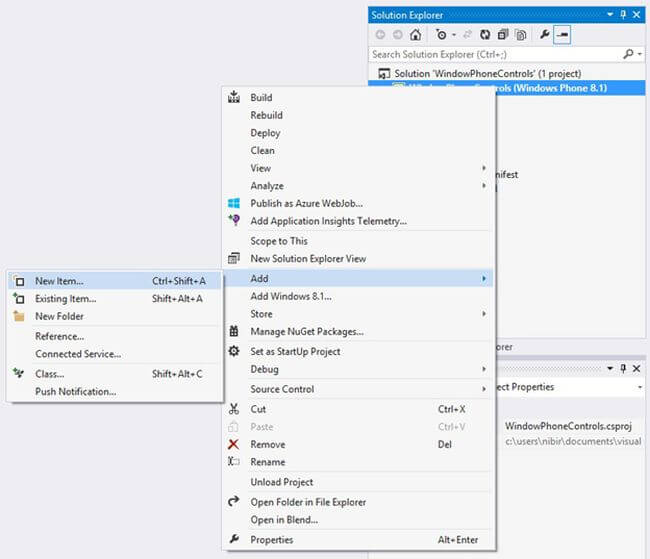Click the Sync with Active Document icon
This screenshot has height=559, width=650.
pyautogui.click(x=468, y=35)
